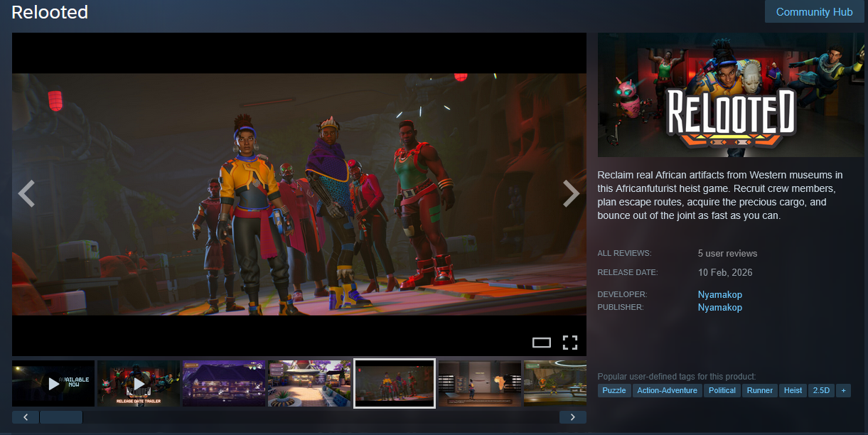Select the museum room screenshot thumbnail
This screenshot has width=868, height=435.
(x=480, y=384)
